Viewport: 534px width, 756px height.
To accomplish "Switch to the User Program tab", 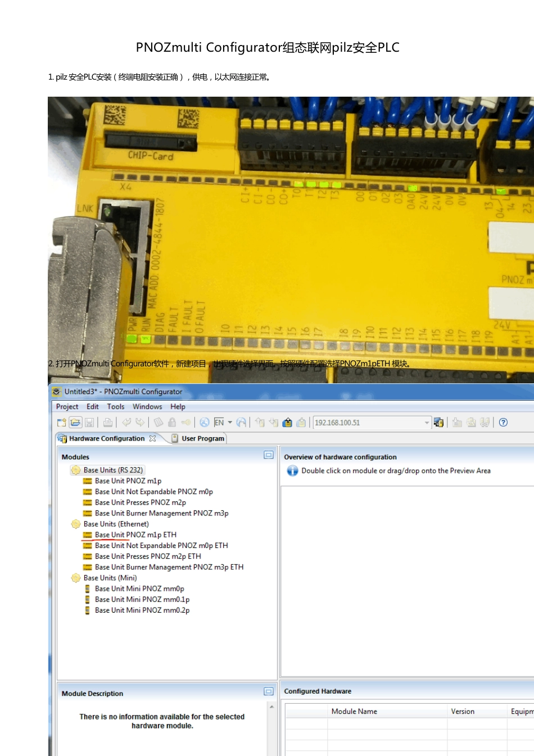I will (x=202, y=438).
